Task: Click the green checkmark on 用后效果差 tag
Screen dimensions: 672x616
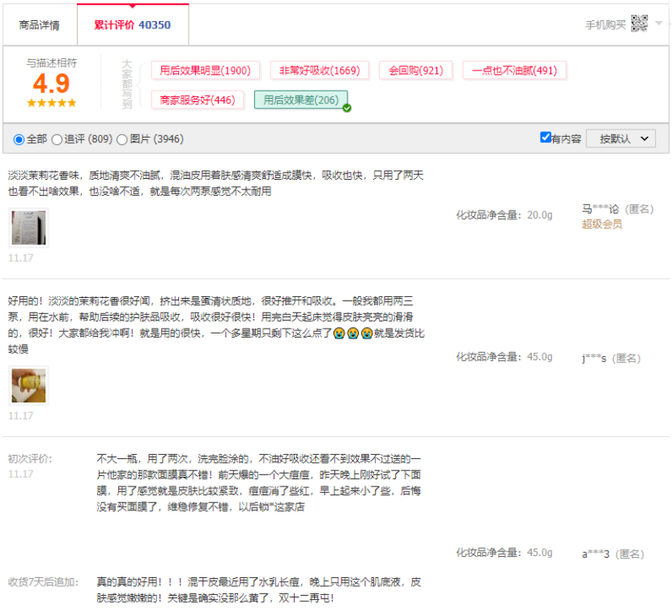Action: click(x=347, y=108)
